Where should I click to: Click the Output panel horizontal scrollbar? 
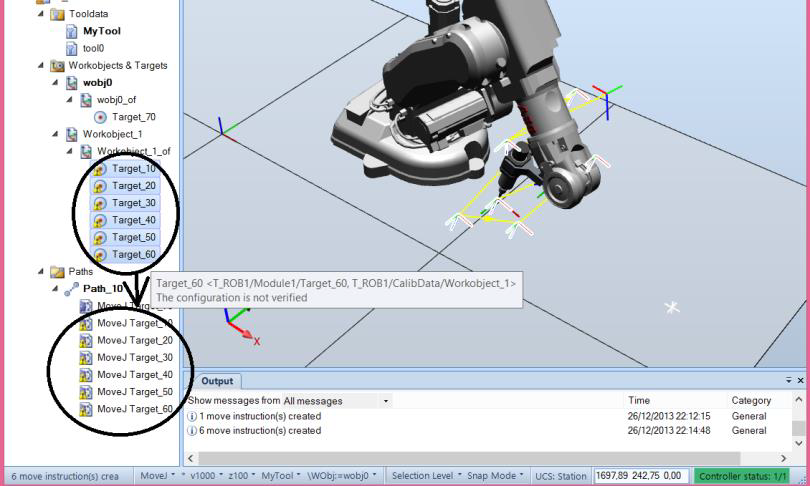coord(469,458)
